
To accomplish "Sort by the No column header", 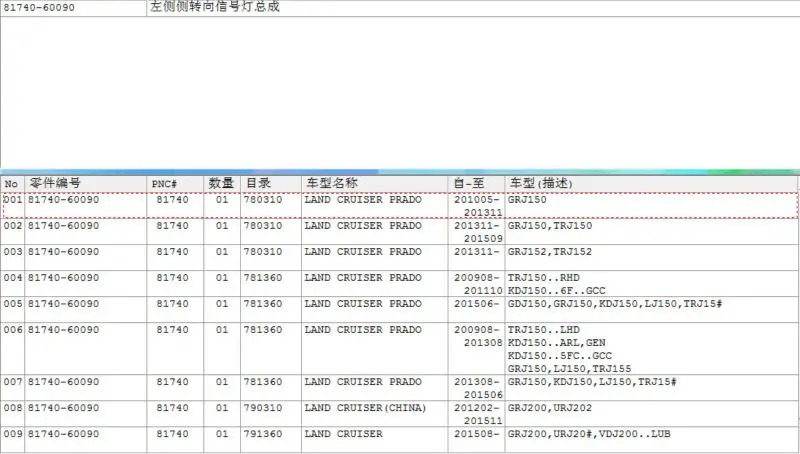I will (11, 184).
